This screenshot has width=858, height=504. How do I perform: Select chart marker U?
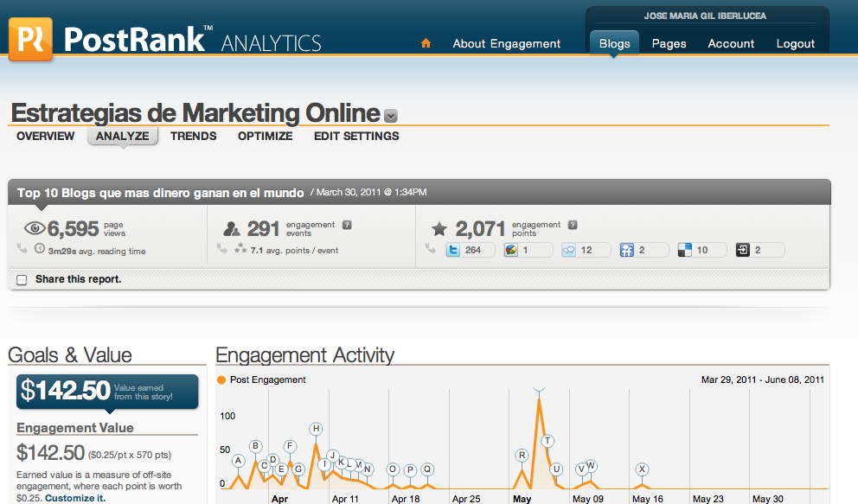[556, 469]
